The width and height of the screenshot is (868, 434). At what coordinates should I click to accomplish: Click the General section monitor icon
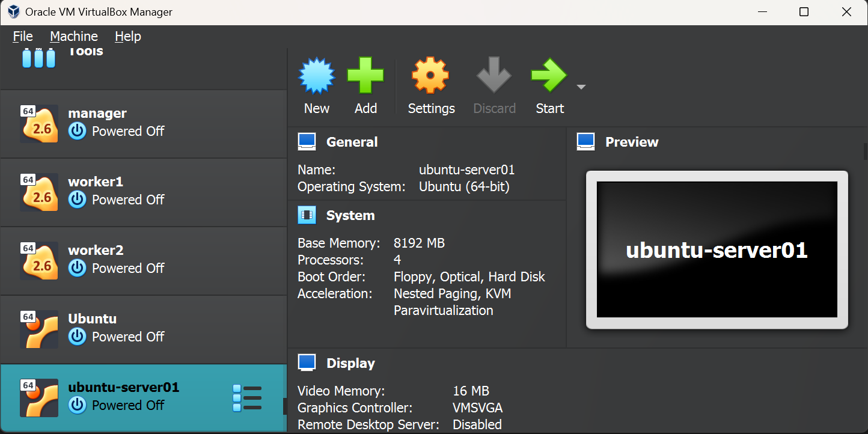pos(307,142)
